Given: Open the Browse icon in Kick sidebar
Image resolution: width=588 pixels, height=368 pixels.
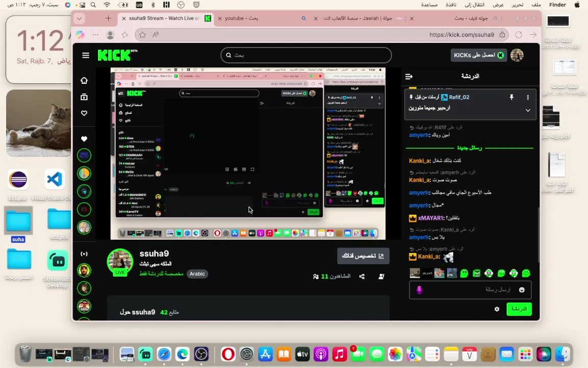Looking at the screenshot, I should [84, 97].
